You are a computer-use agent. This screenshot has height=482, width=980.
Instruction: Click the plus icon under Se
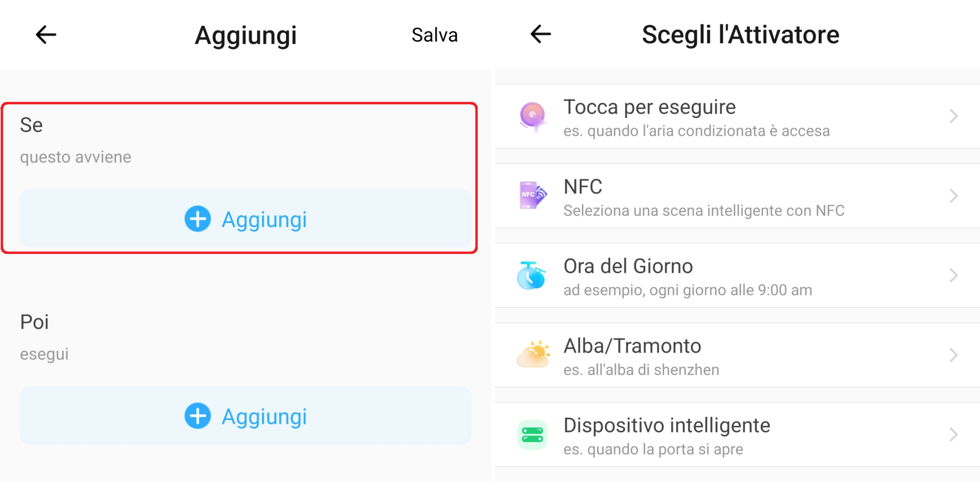198,219
